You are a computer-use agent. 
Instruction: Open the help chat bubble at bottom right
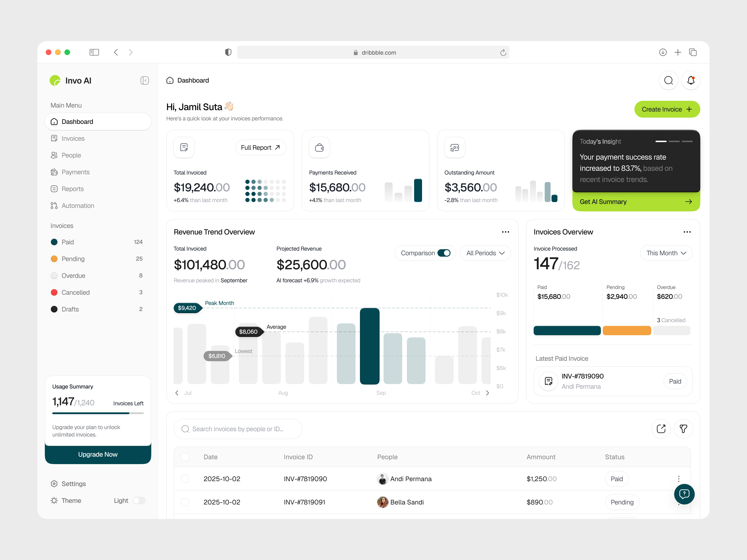684,494
